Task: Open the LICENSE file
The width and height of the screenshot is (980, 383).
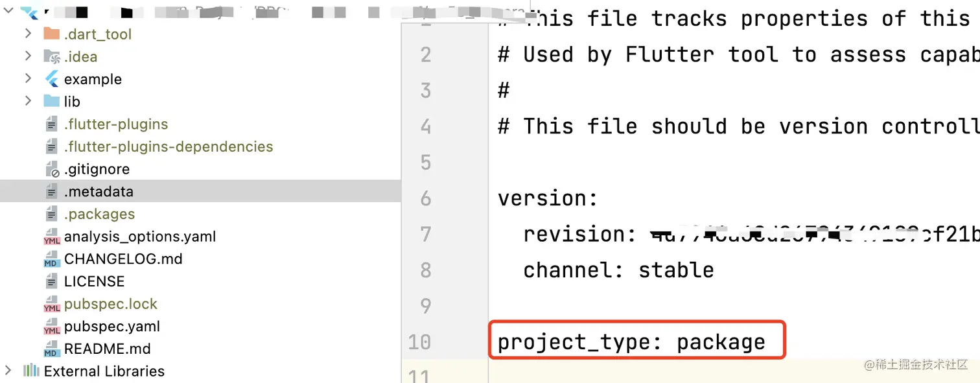Action: 94,281
